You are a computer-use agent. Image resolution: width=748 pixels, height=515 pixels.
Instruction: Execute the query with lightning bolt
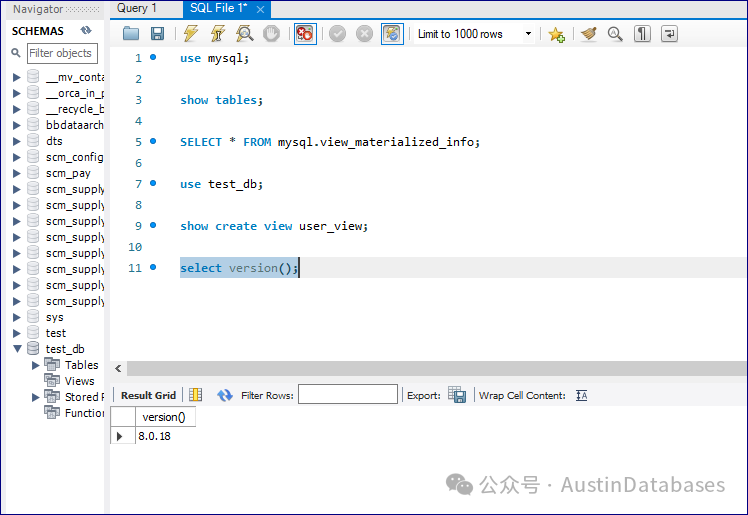pos(191,34)
